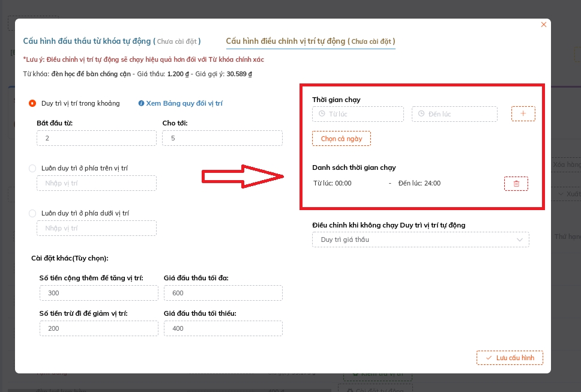The width and height of the screenshot is (581, 392).
Task: Select Luôn duy trì ở phía trên vị trí
Action: (x=32, y=168)
